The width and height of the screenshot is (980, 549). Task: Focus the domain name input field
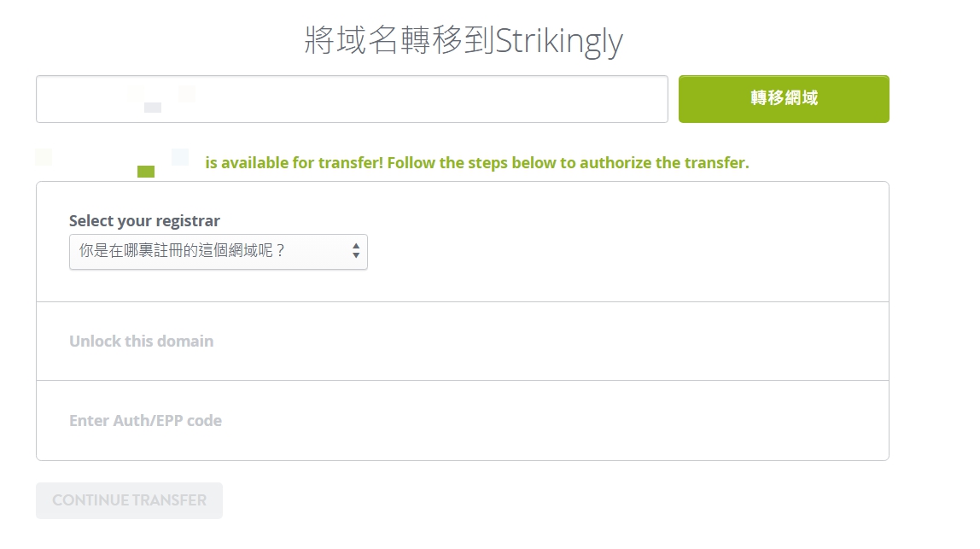click(x=352, y=99)
